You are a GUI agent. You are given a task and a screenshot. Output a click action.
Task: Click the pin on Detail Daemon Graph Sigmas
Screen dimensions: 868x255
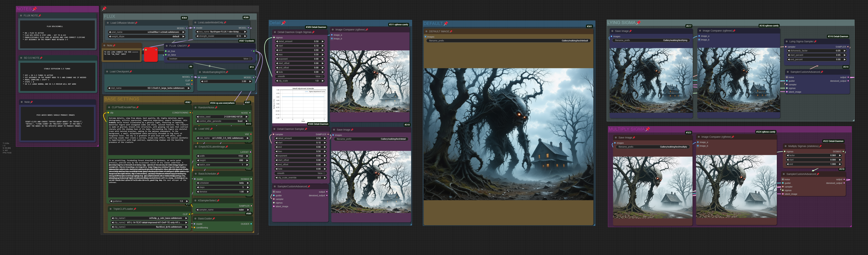[313, 32]
